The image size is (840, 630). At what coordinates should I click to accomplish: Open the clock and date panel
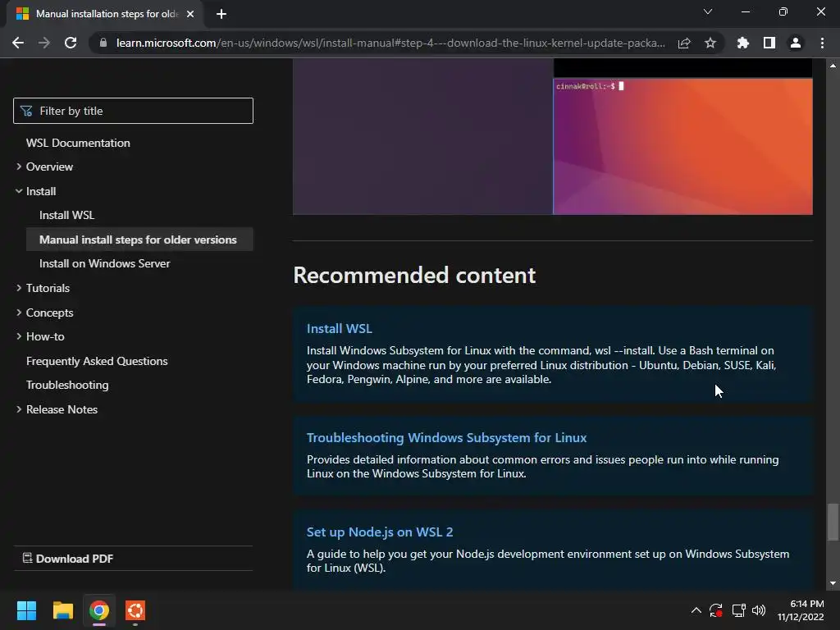[x=801, y=610]
